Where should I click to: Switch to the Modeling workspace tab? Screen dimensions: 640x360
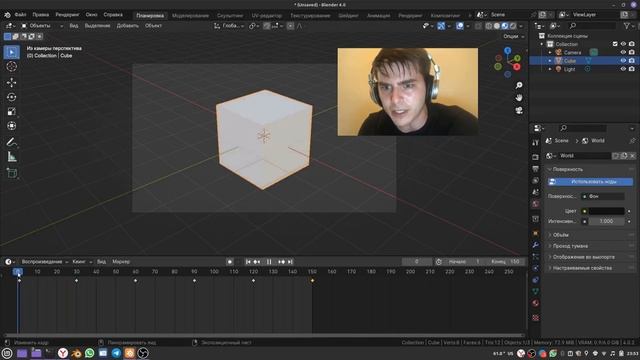click(190, 16)
